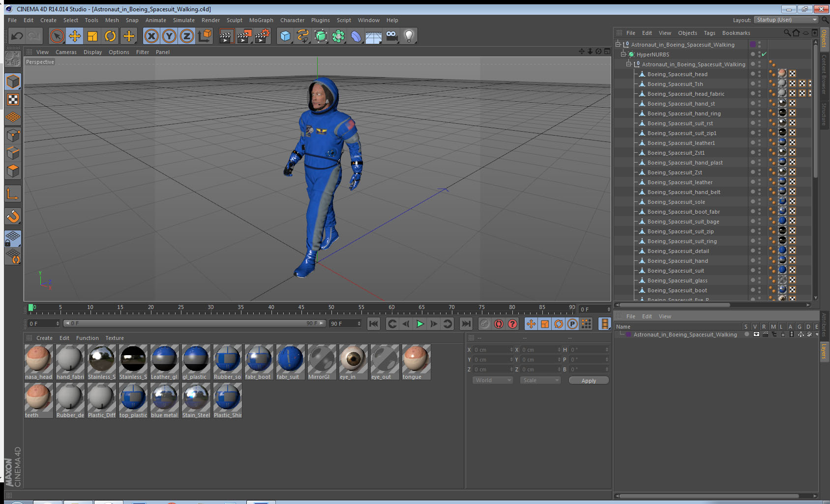Add a Floor environment object
This screenshot has width=830, height=504.
point(374,36)
